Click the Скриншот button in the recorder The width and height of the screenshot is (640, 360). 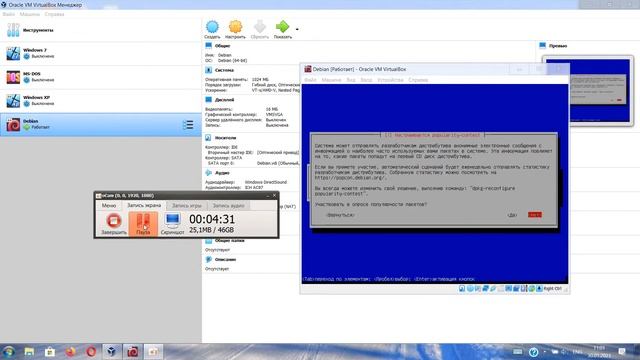172,224
